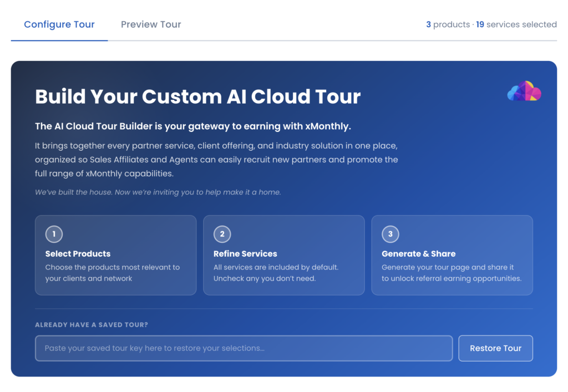Click the step 1 number circle
568x392 pixels.
pyautogui.click(x=54, y=234)
